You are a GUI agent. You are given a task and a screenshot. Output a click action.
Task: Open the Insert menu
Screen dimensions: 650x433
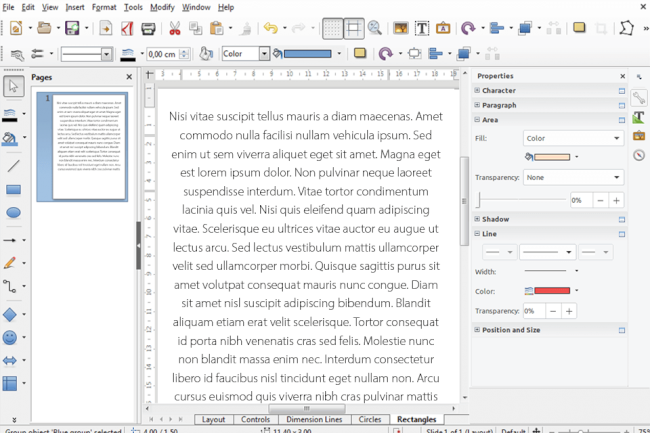click(75, 7)
